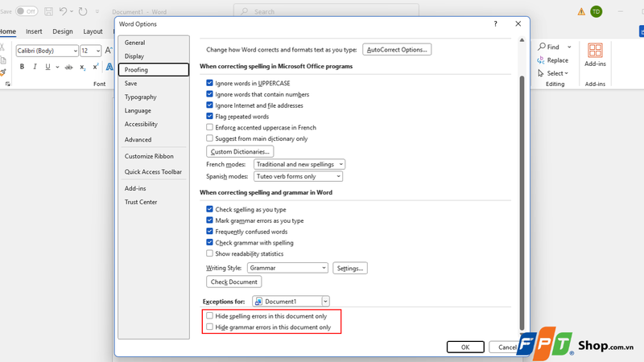
Task: Open the Select tool in Editing group
Action: [x=553, y=73]
